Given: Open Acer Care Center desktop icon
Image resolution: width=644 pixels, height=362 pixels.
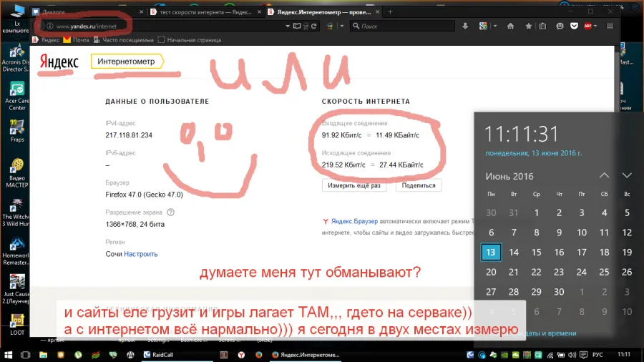Looking at the screenshot, I should pos(17,97).
